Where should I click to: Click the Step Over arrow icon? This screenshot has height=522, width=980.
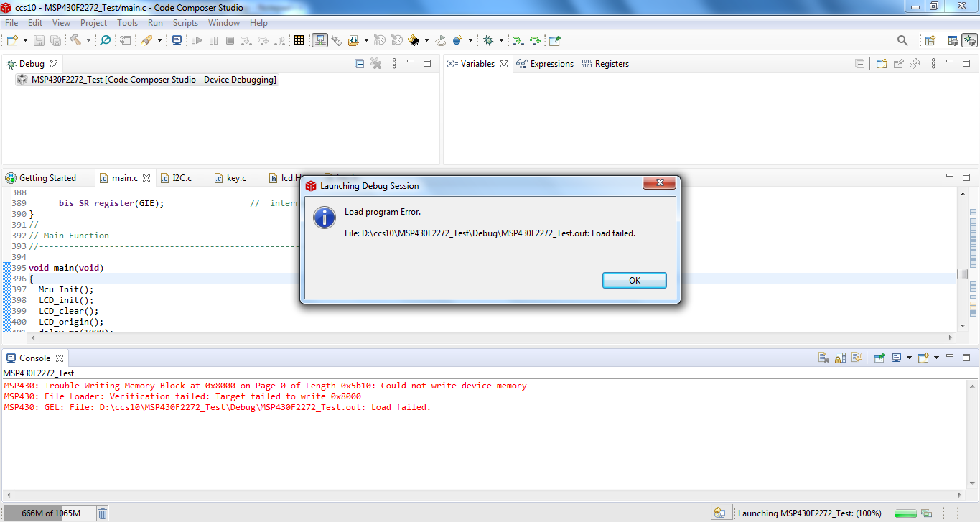tap(263, 41)
